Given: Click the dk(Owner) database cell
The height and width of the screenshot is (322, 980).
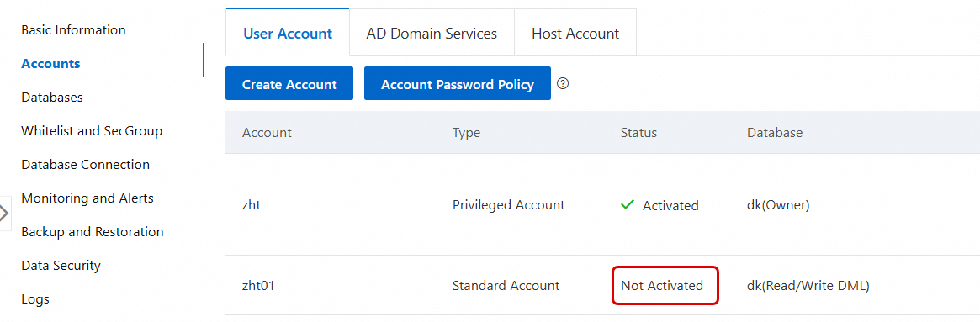Looking at the screenshot, I should (778, 205).
